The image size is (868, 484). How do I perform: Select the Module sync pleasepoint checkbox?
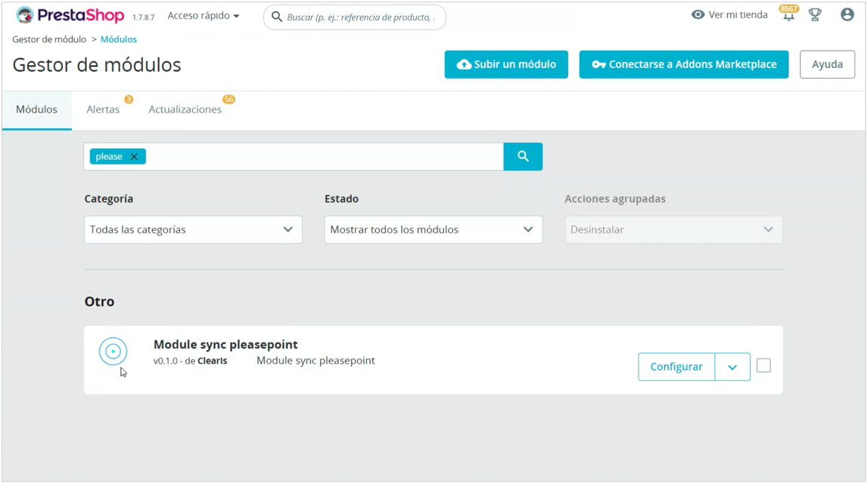pos(763,366)
